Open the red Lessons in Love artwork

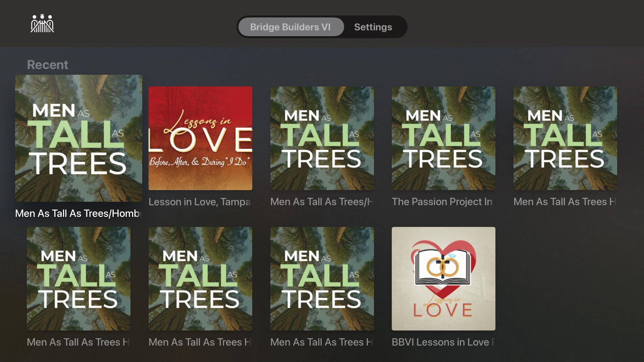(x=200, y=138)
